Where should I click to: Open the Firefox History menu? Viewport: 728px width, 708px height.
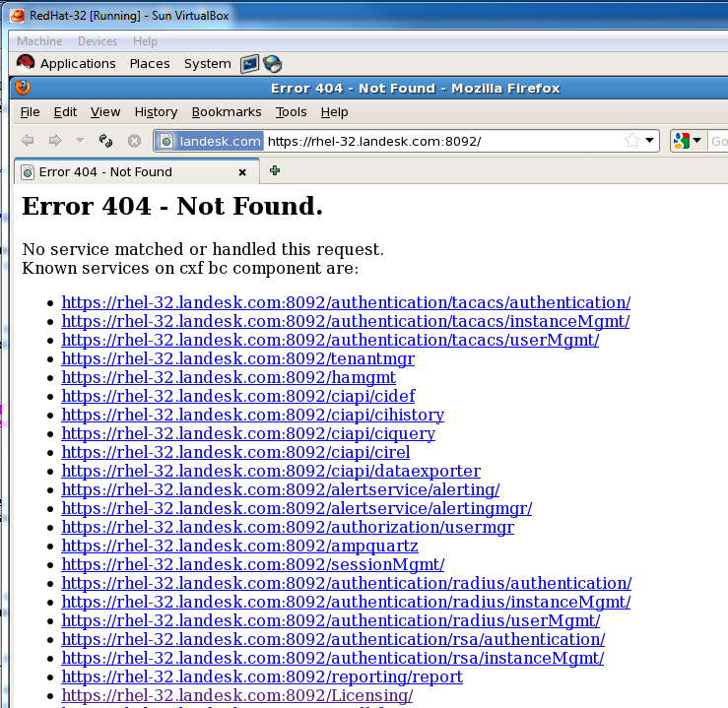pos(156,112)
